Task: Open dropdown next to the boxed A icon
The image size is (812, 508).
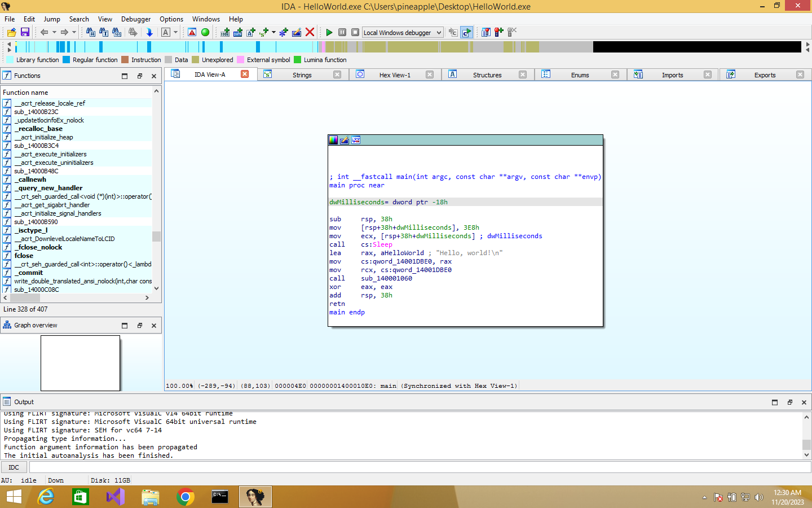Action: click(x=175, y=32)
